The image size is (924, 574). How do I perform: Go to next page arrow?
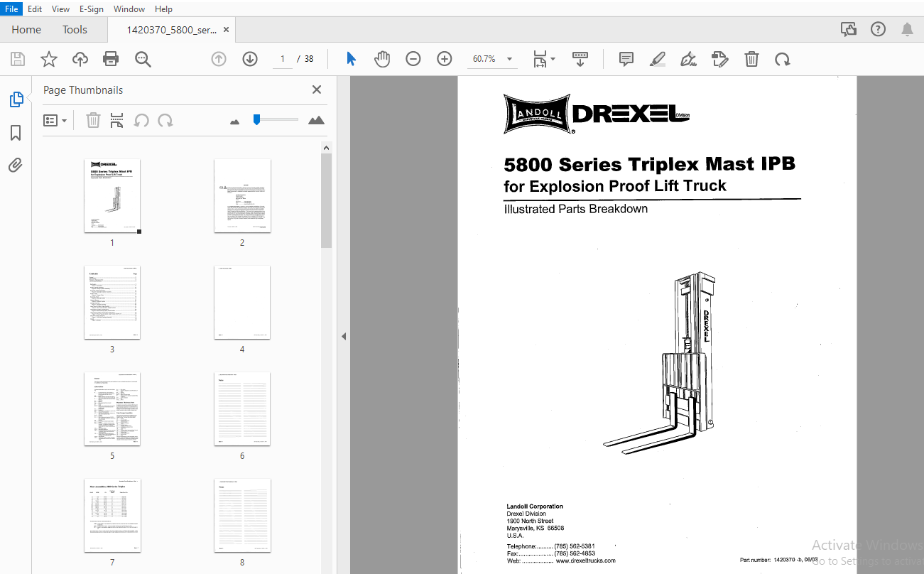click(250, 59)
